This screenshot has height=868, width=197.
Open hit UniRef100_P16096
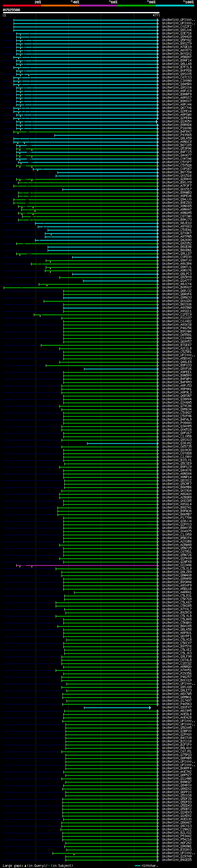[177, 128]
